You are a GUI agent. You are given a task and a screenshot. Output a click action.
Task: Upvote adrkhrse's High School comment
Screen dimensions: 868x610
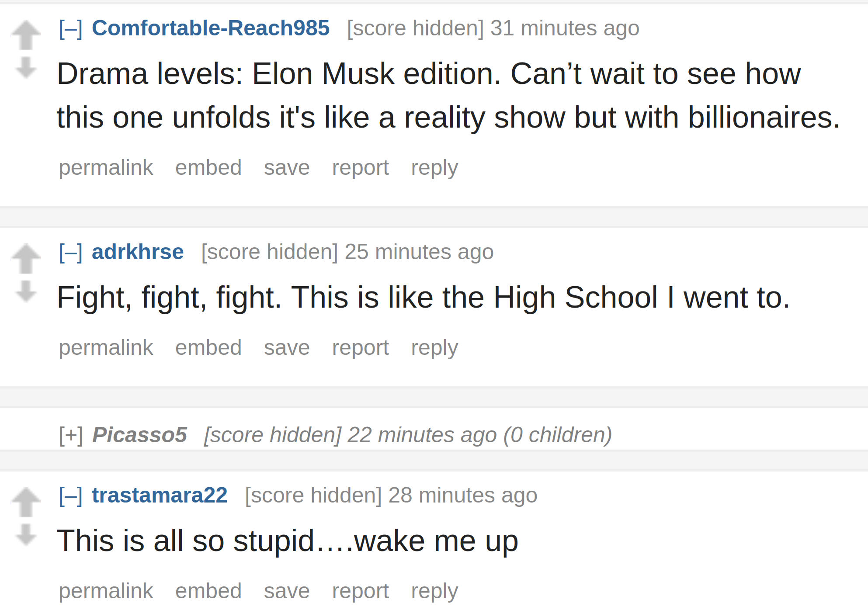pyautogui.click(x=26, y=259)
